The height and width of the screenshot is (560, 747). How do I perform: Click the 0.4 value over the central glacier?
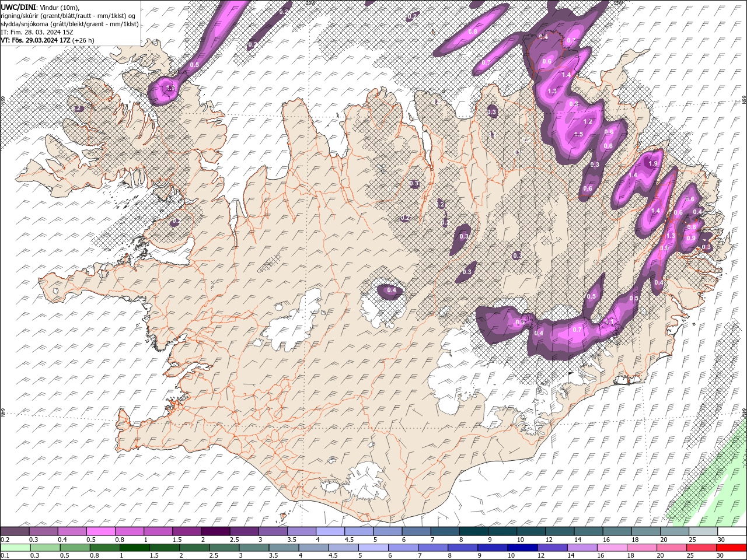(392, 290)
